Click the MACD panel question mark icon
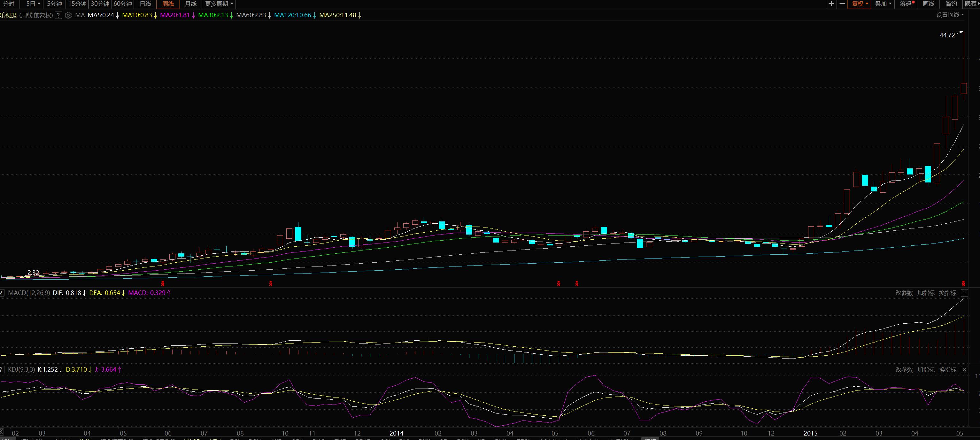The height and width of the screenshot is (440, 980). [2, 293]
